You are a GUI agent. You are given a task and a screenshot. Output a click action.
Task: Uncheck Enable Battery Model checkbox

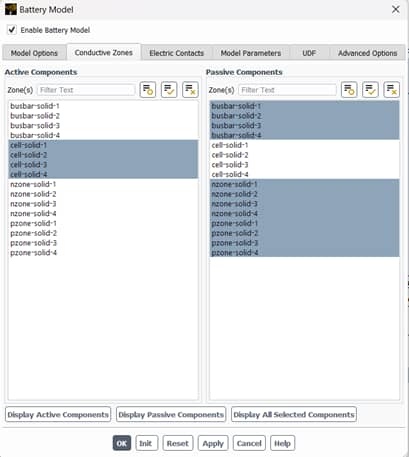pos(12,30)
